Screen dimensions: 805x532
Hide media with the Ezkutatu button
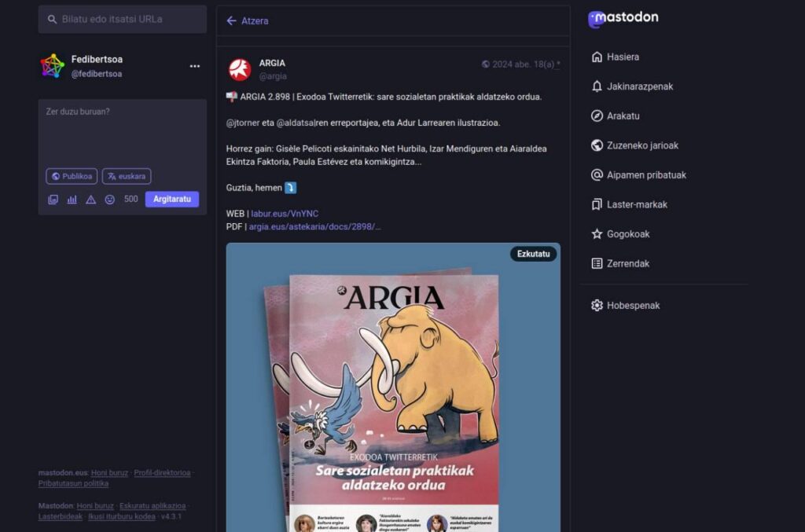coord(533,254)
